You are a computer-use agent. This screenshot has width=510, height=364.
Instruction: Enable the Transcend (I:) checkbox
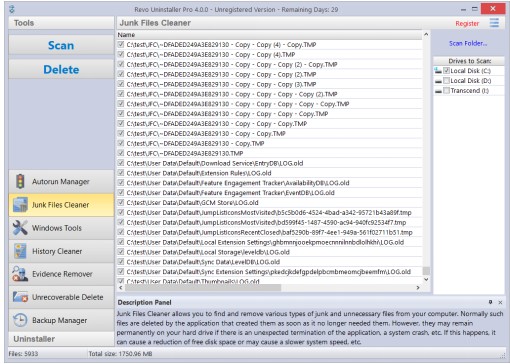click(446, 91)
